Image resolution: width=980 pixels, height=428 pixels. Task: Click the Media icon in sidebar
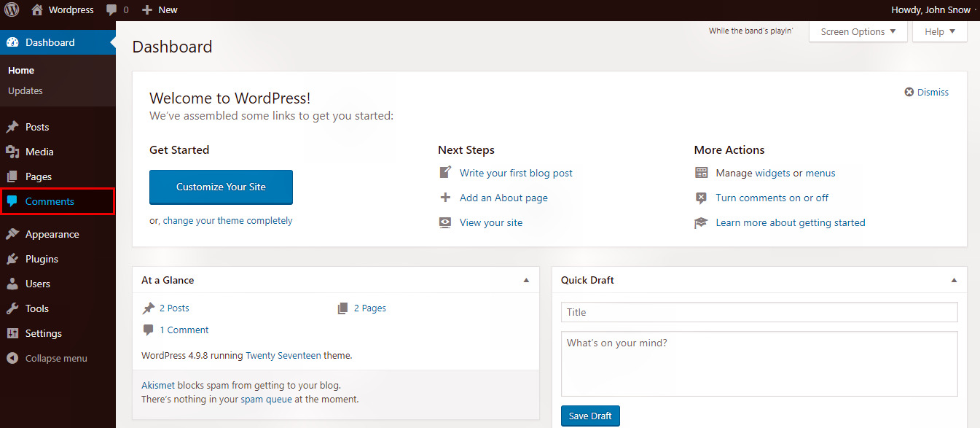[12, 152]
